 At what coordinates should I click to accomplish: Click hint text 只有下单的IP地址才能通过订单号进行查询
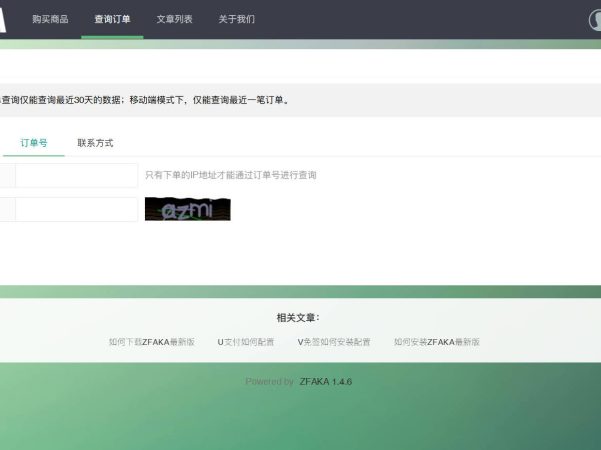231,175
